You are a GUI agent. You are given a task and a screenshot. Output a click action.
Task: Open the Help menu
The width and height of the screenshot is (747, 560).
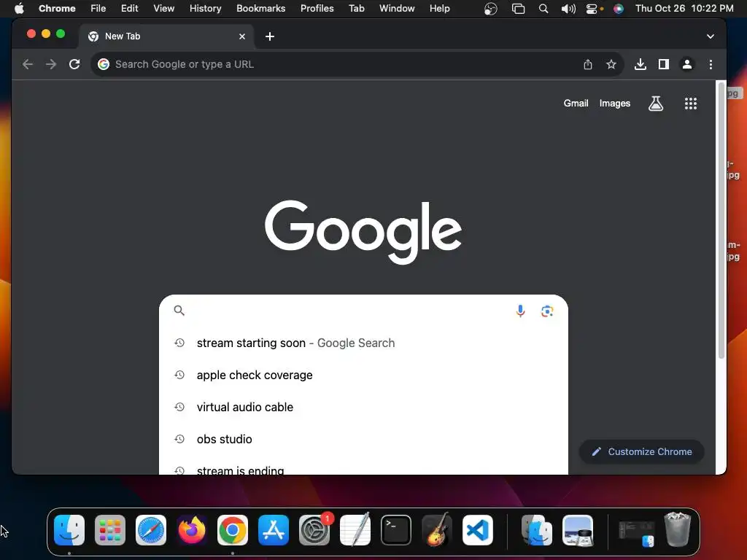pyautogui.click(x=439, y=9)
